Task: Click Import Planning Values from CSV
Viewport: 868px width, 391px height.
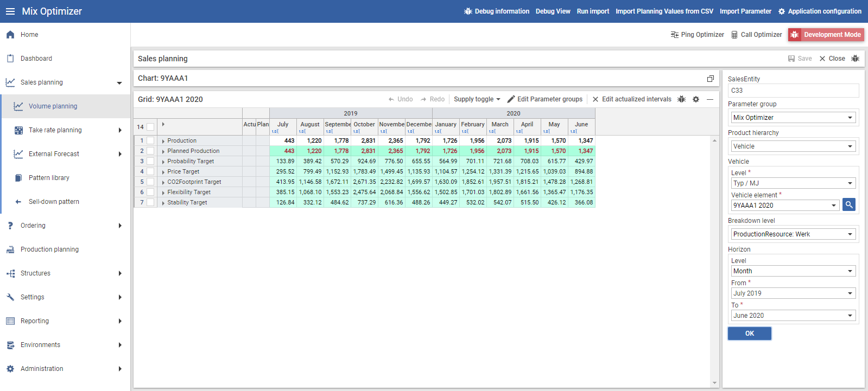Action: [664, 11]
